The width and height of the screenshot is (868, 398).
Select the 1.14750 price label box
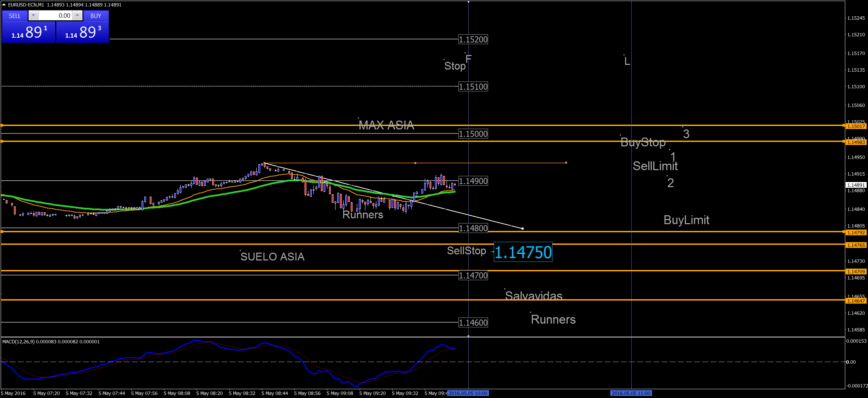[523, 252]
